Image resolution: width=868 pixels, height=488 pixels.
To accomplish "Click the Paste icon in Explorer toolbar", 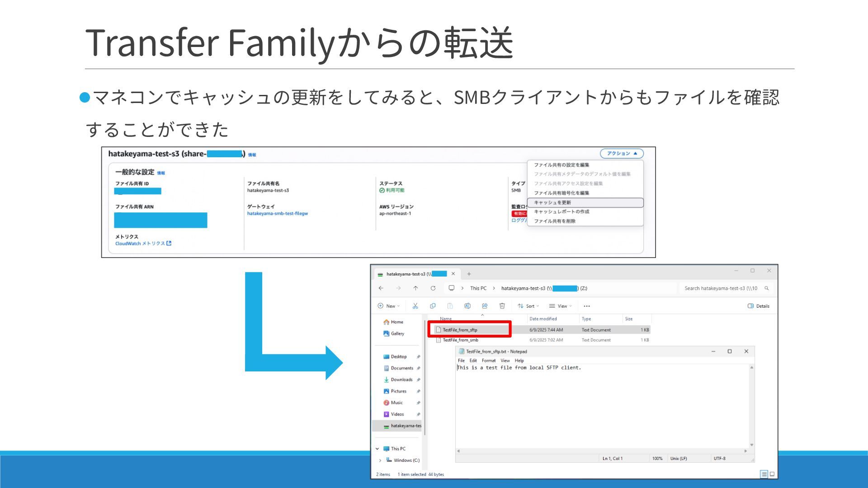I will tap(450, 306).
